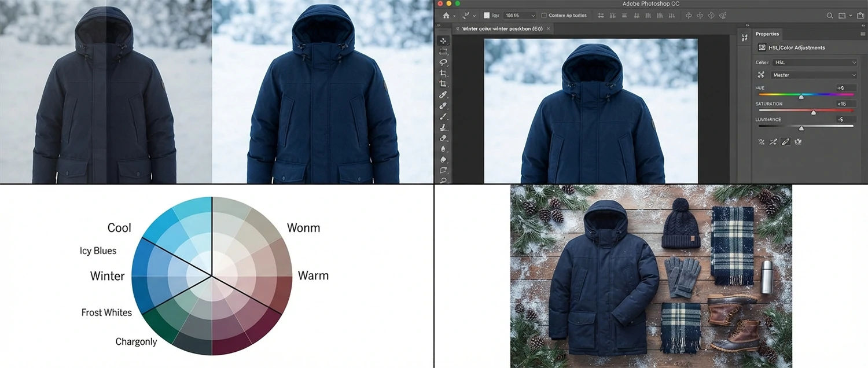Image resolution: width=868 pixels, height=368 pixels.
Task: Select the Paint Bucket tool
Action: (x=443, y=159)
